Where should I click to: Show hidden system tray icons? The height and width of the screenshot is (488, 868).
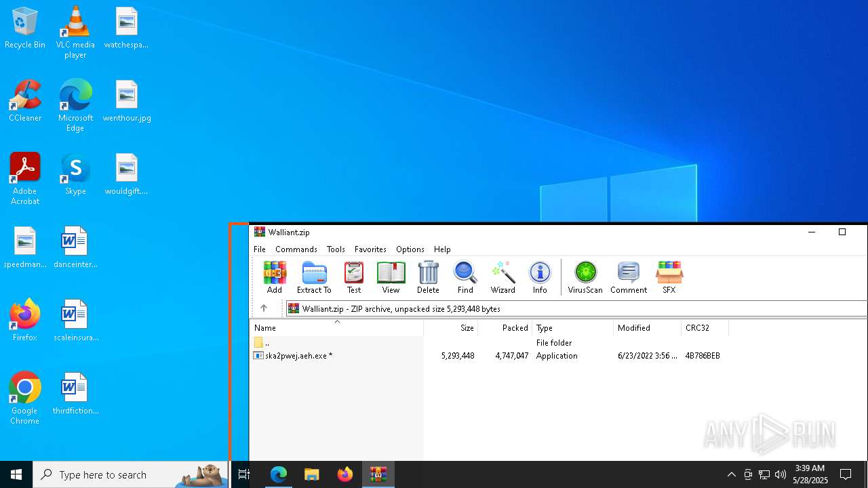coord(731,474)
